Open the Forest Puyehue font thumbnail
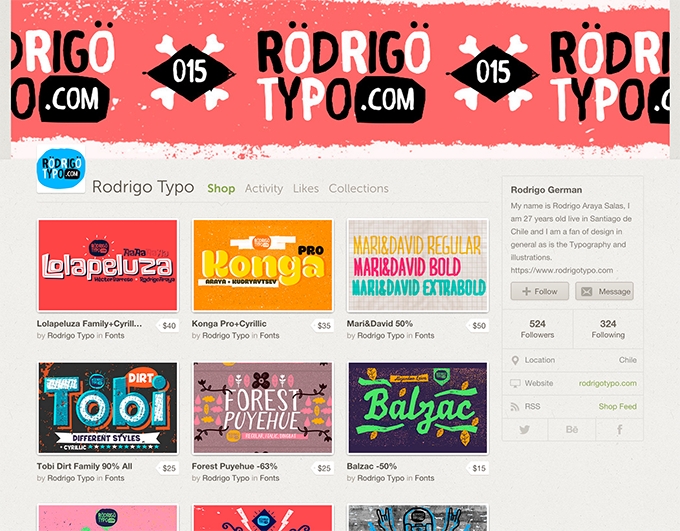Image resolution: width=680 pixels, height=531 pixels. click(263, 408)
